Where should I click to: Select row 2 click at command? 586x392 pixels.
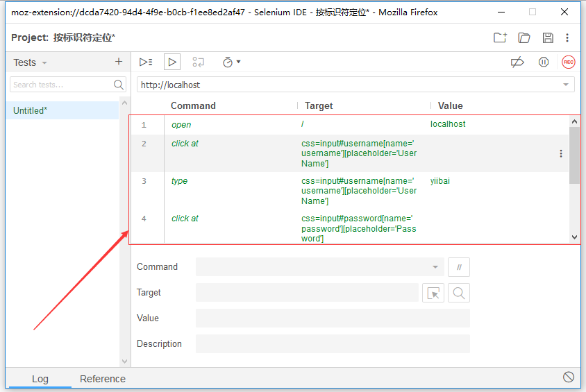pyautogui.click(x=349, y=153)
